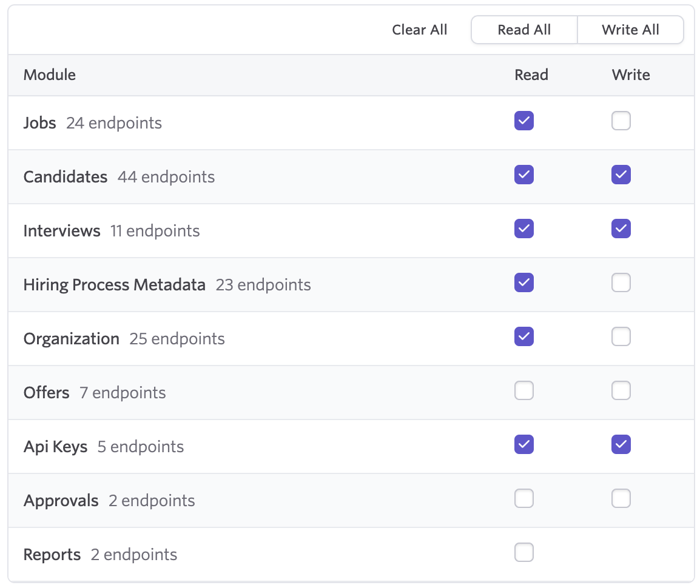This screenshot has width=700, height=588.
Task: Enable Write access for Organization
Action: click(621, 336)
